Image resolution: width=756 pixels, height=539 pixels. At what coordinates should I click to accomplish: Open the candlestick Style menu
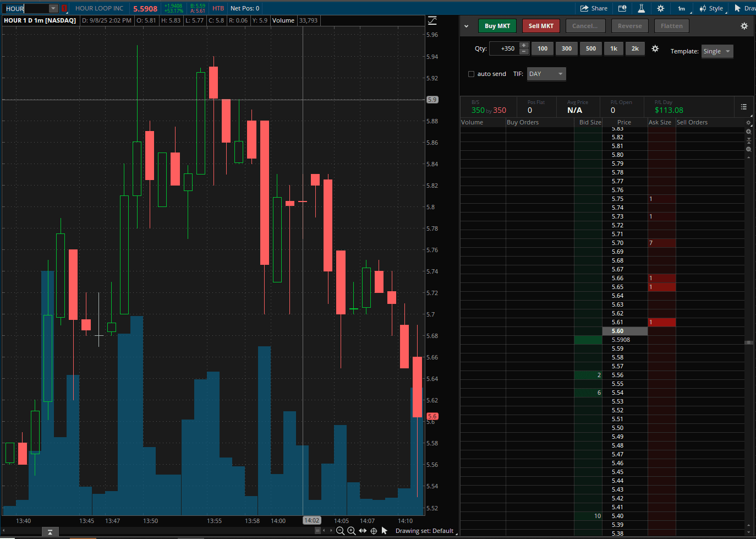pyautogui.click(x=711, y=8)
